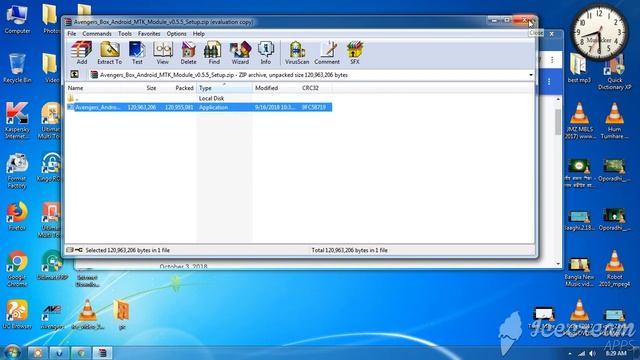Click the Robot 2010_mpeg4 VLC file icon
Viewport: 640px width, 360px height.
pyautogui.click(x=614, y=269)
